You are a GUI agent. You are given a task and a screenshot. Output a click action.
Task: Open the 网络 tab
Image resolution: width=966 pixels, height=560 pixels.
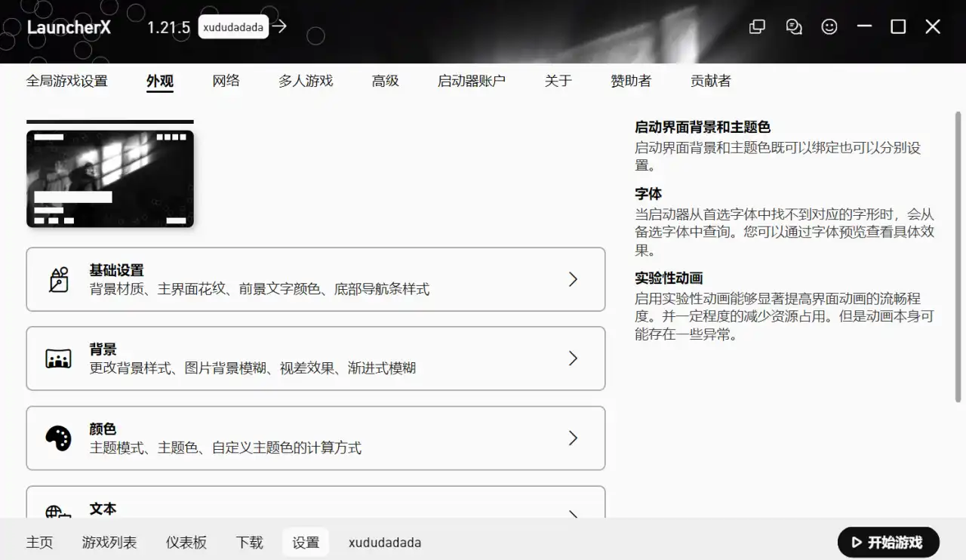tap(226, 81)
